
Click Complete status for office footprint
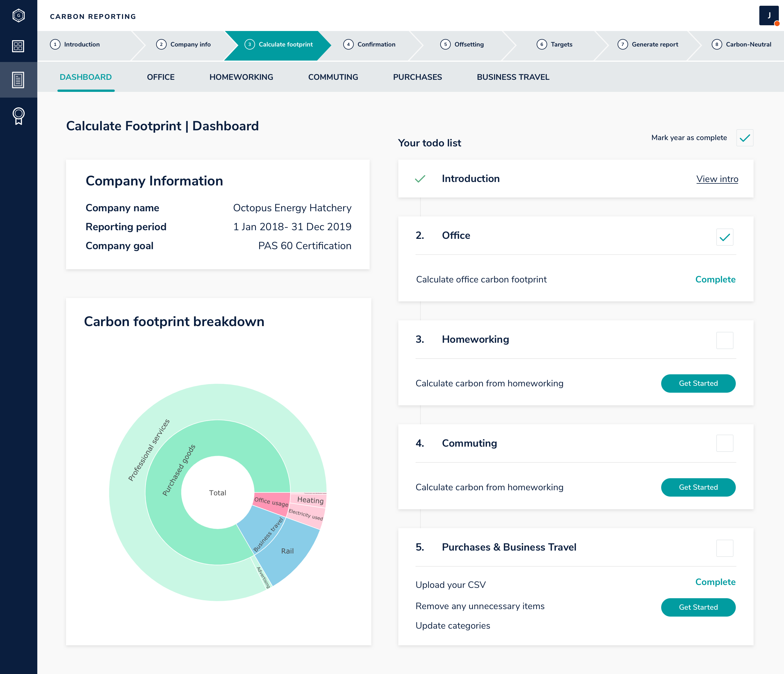pyautogui.click(x=715, y=279)
